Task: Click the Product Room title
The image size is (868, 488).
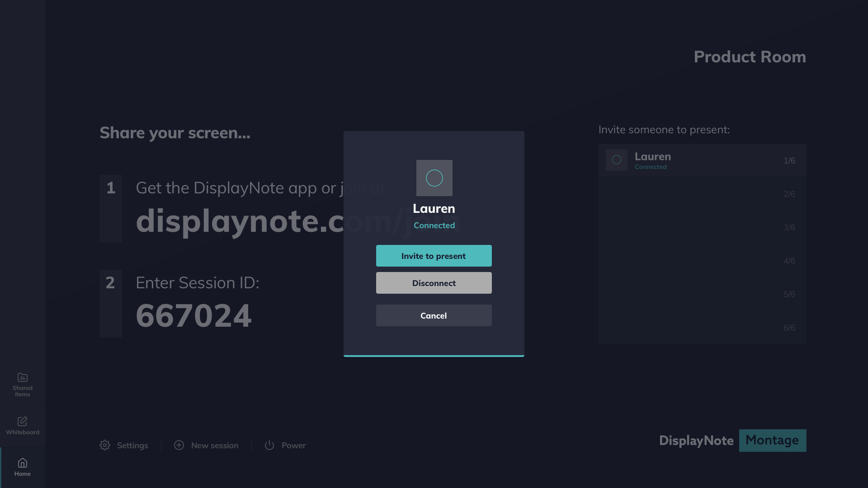Action: 750,57
